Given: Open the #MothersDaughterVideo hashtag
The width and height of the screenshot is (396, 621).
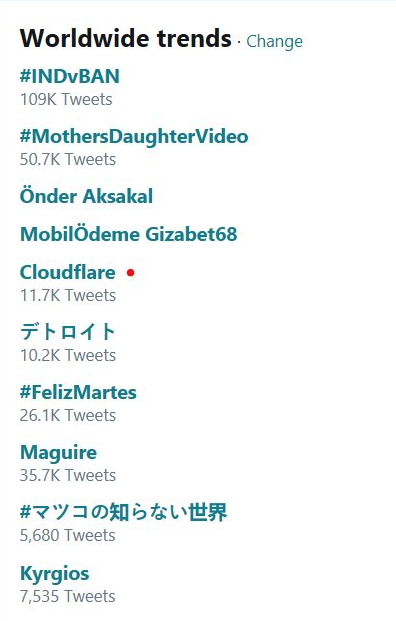Looking at the screenshot, I should [x=134, y=137].
